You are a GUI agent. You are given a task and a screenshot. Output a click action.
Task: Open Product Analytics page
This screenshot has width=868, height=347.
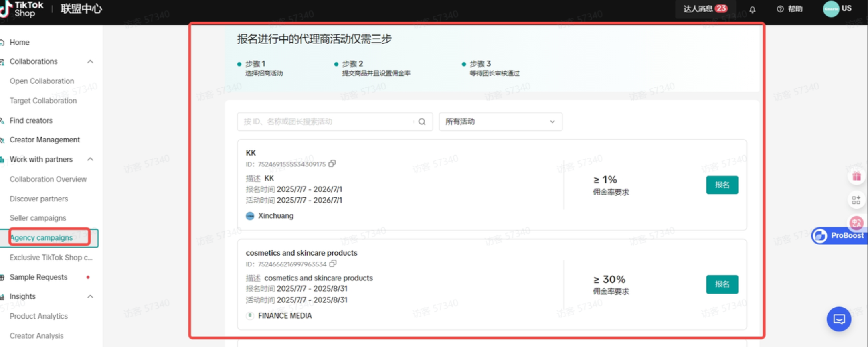[x=38, y=316]
